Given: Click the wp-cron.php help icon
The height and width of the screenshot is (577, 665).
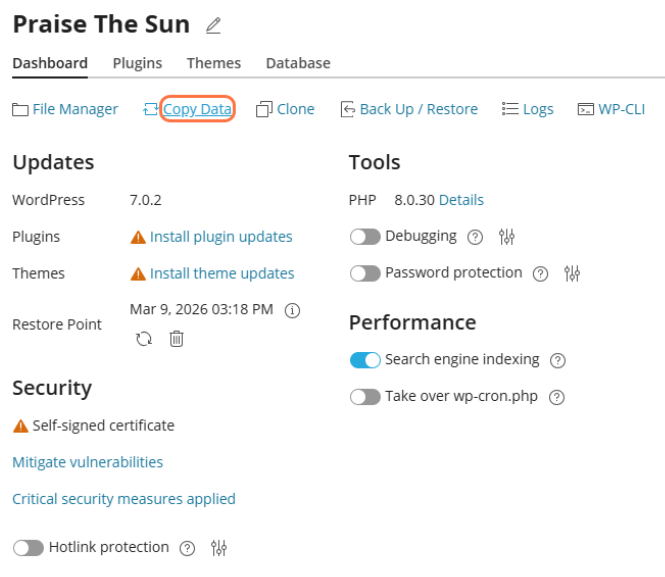Looking at the screenshot, I should click(556, 397).
